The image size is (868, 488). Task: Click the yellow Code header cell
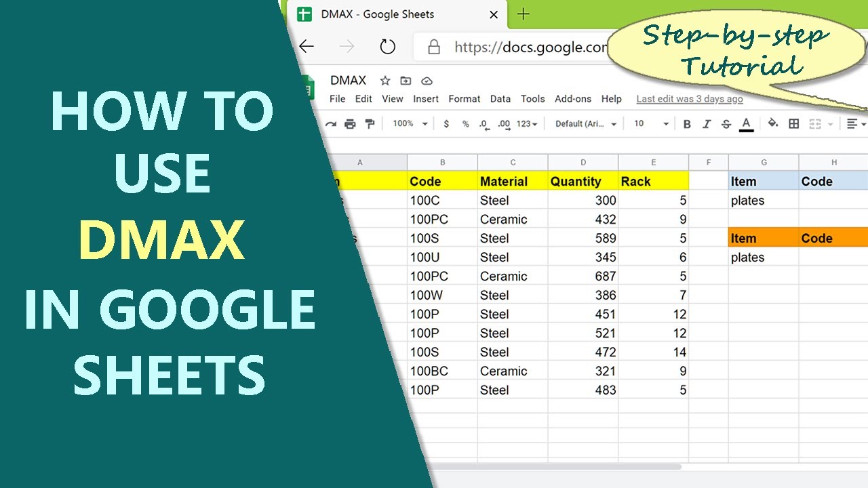[443, 181]
